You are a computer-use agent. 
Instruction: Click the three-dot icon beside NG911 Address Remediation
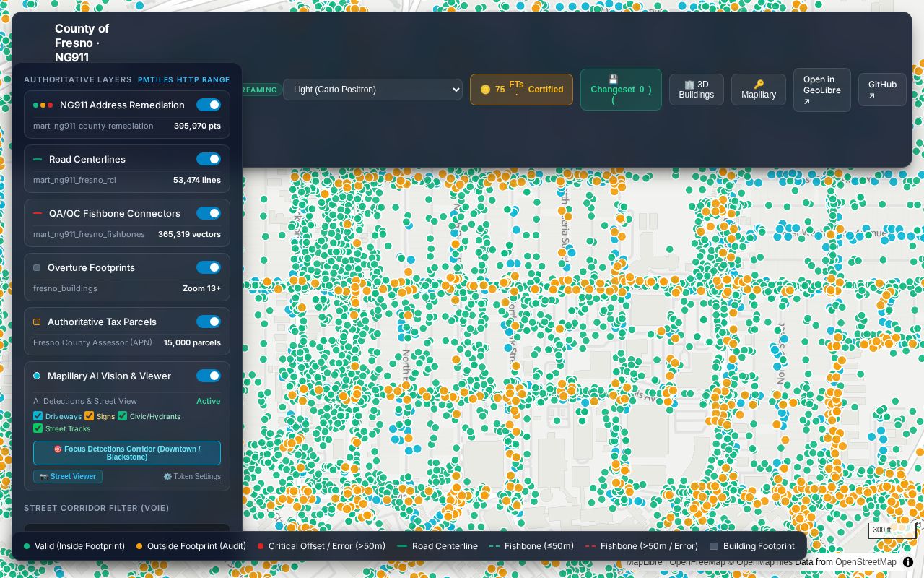tap(43, 105)
